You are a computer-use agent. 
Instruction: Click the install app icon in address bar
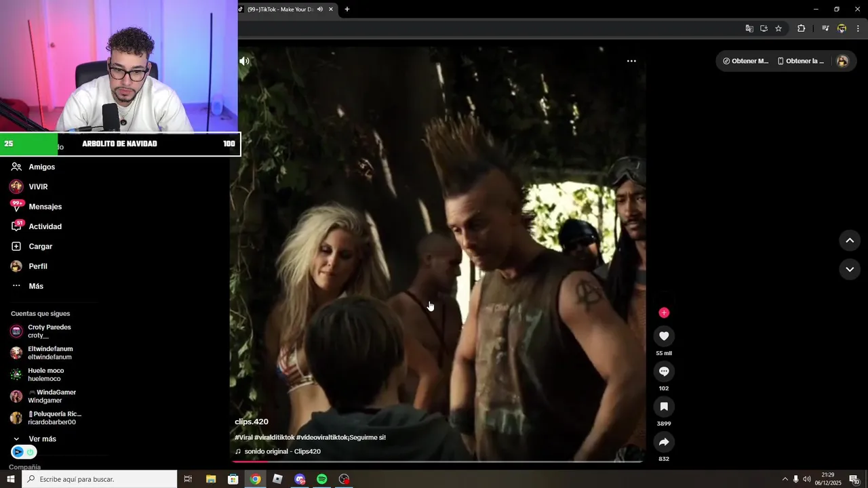coord(764,28)
